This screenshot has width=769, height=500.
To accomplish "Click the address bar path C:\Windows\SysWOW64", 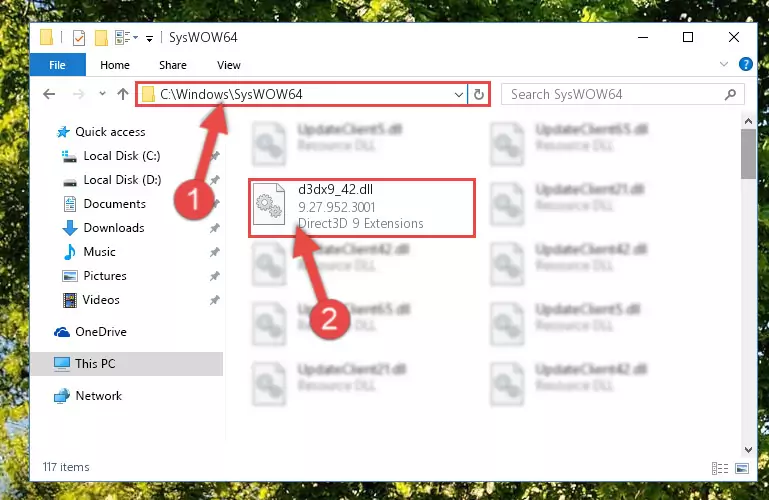I will tap(231, 94).
